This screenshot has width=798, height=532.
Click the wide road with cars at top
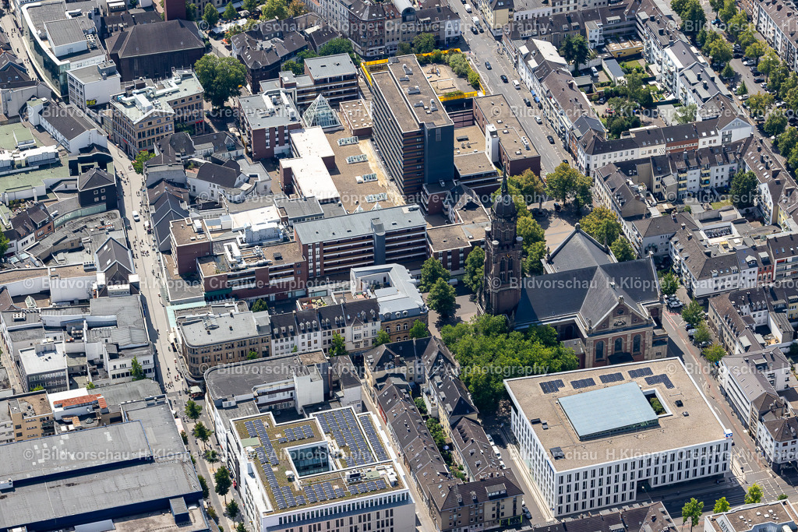pos(510,86)
